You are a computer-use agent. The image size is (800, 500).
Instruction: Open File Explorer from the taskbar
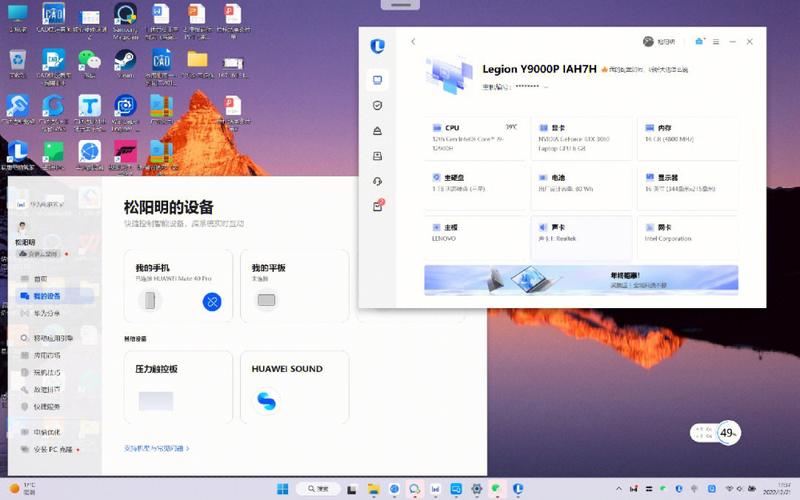[374, 489]
